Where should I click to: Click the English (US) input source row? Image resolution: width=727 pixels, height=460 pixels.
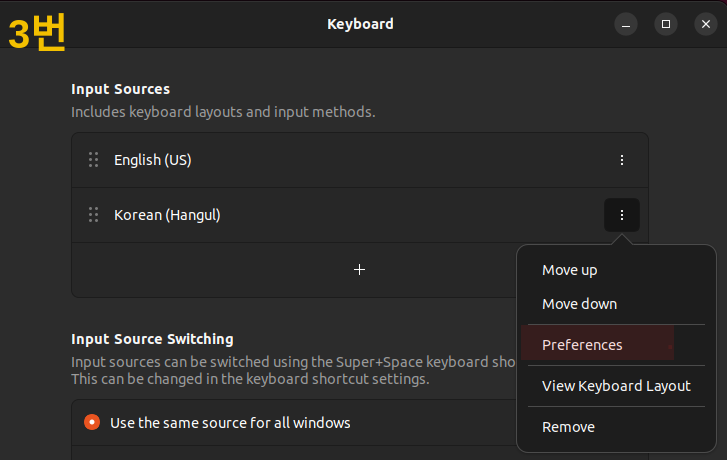[360, 160]
